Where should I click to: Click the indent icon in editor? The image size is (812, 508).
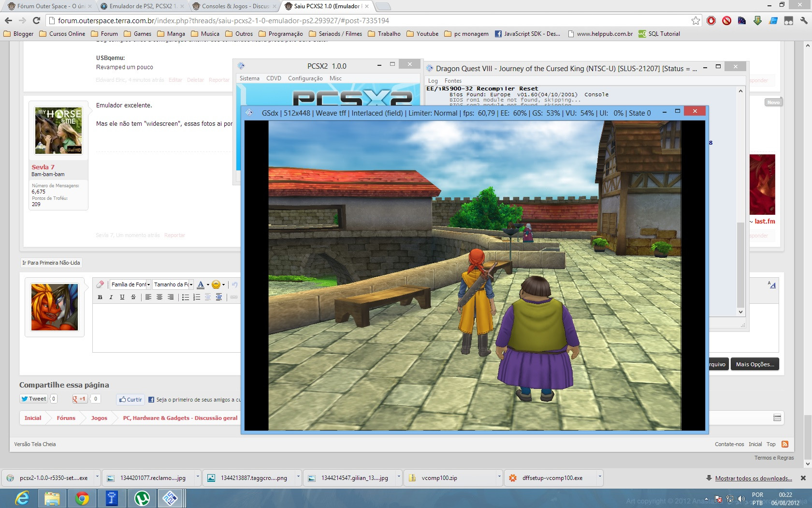point(219,297)
